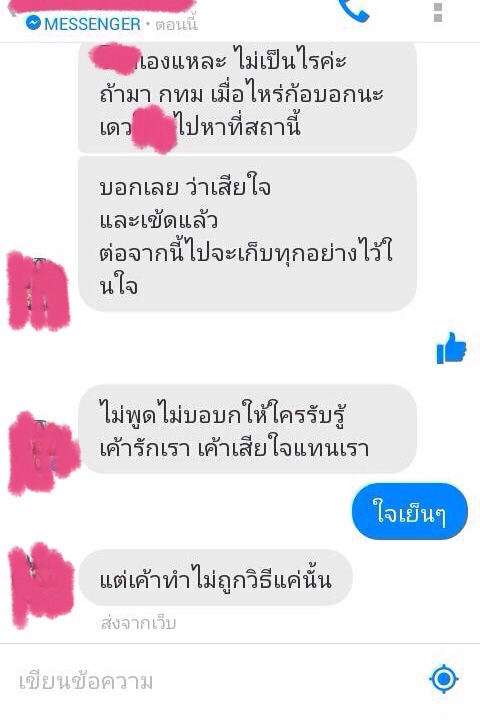Tap the message bubble starting with บอกเลย ว่าเสียใจ
Viewport: 480px width, 720px height.
pos(247,234)
